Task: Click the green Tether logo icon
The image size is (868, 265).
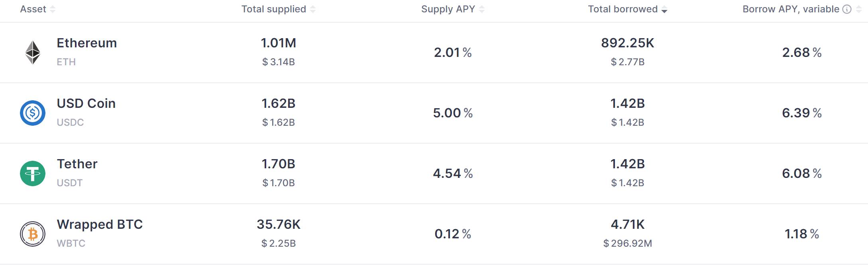Action: click(x=33, y=173)
